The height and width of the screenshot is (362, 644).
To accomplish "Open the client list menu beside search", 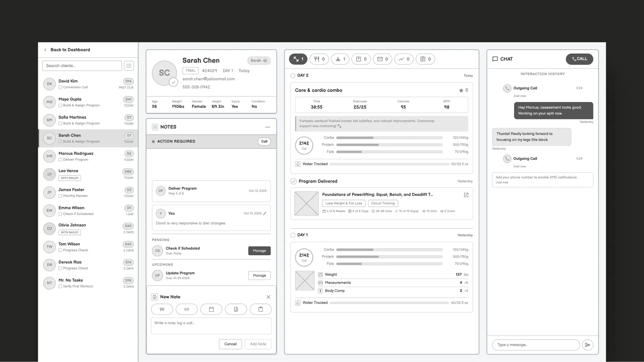I will point(129,66).
